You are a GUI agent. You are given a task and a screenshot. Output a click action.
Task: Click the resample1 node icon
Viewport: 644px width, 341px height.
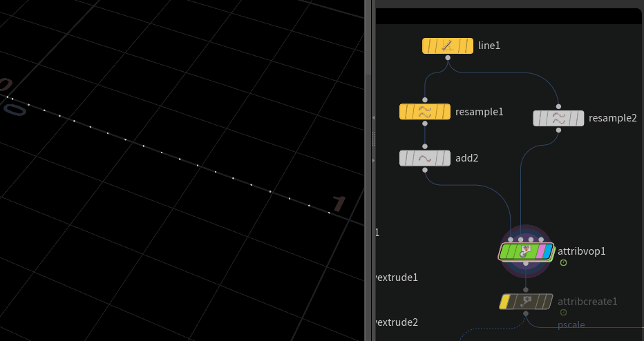pyautogui.click(x=425, y=111)
